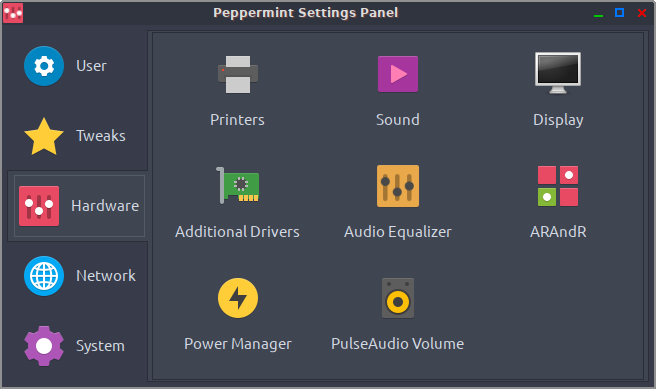Switch to the Tweaks tab label
656x389 pixels.
point(101,136)
